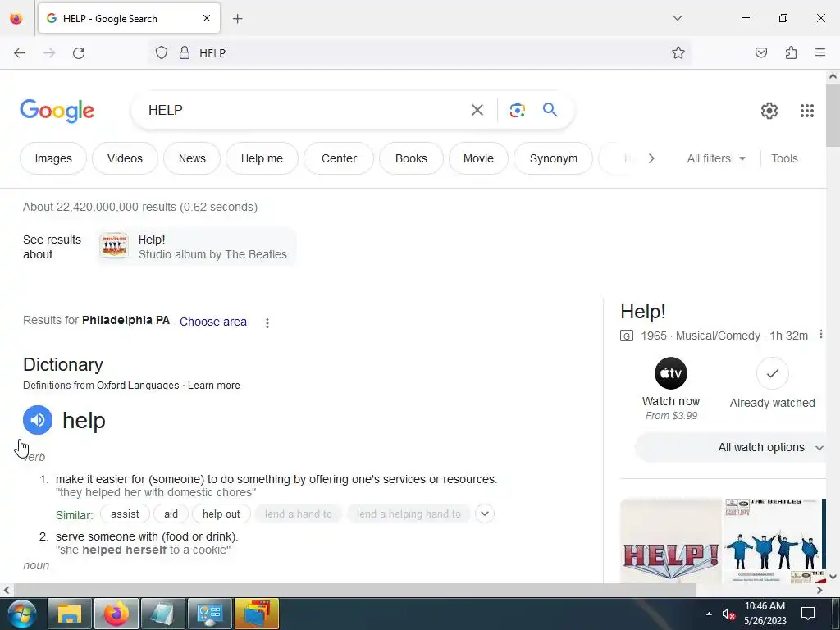Open the Firefox application menu

[820, 52]
